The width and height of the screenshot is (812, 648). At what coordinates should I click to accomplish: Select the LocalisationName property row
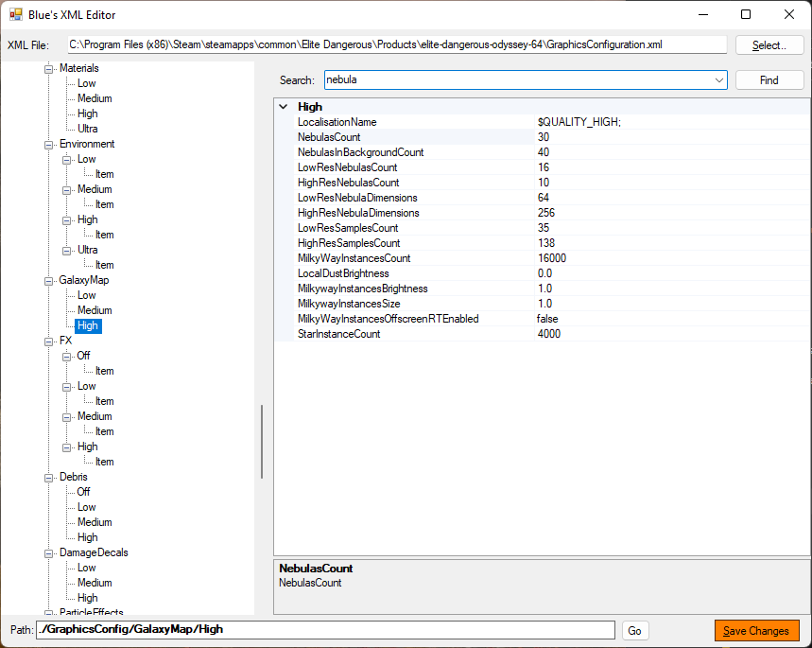click(x=551, y=122)
